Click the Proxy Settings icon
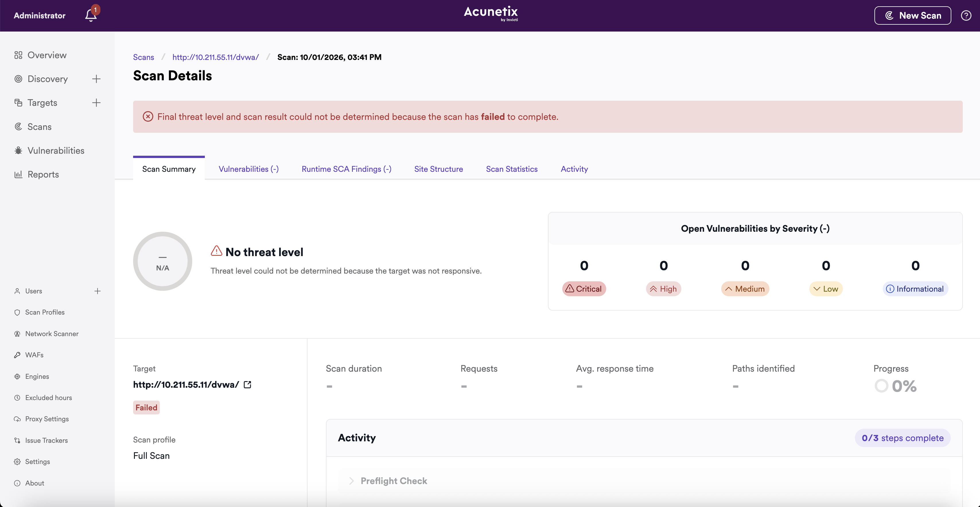This screenshot has width=980, height=507. [x=17, y=419]
